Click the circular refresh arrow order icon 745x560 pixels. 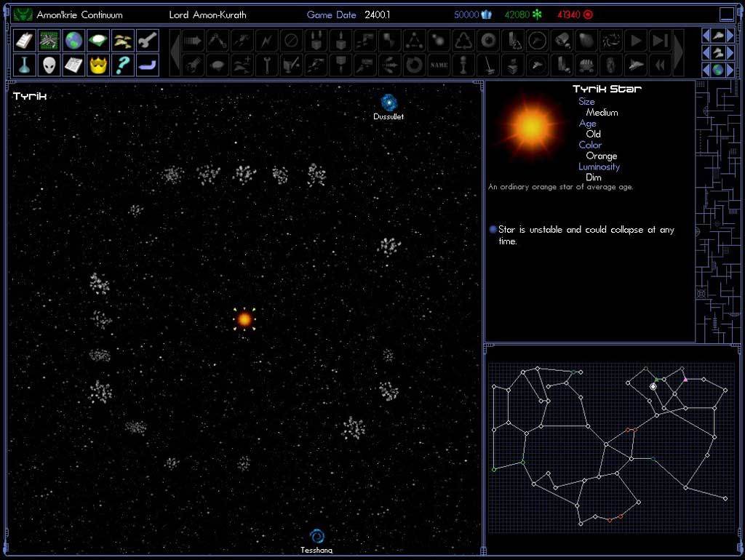click(x=414, y=65)
